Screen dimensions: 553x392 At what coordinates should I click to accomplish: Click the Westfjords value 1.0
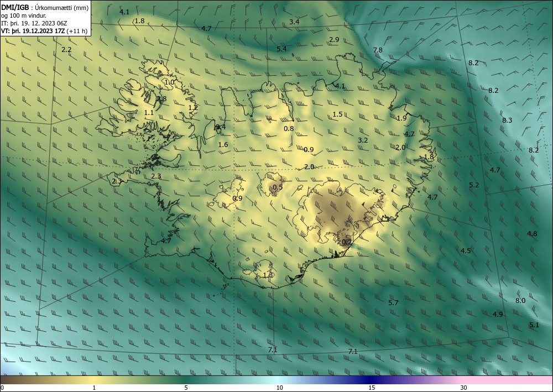click(169, 82)
